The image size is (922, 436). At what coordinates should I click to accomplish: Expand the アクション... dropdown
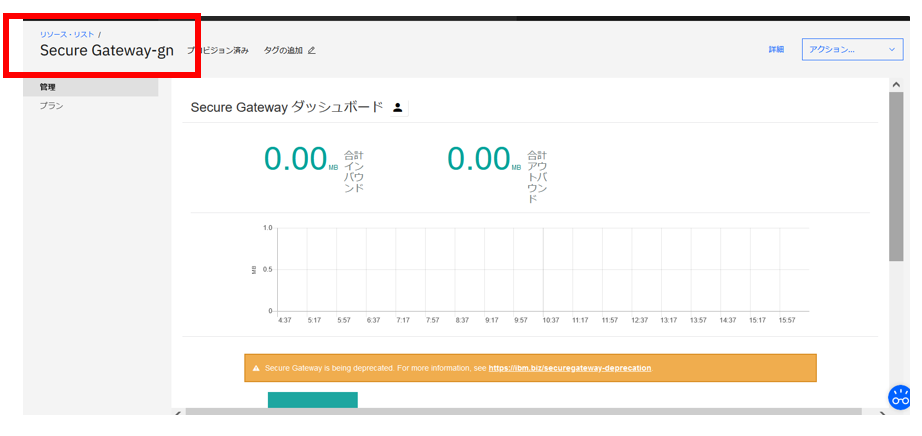[x=852, y=50]
